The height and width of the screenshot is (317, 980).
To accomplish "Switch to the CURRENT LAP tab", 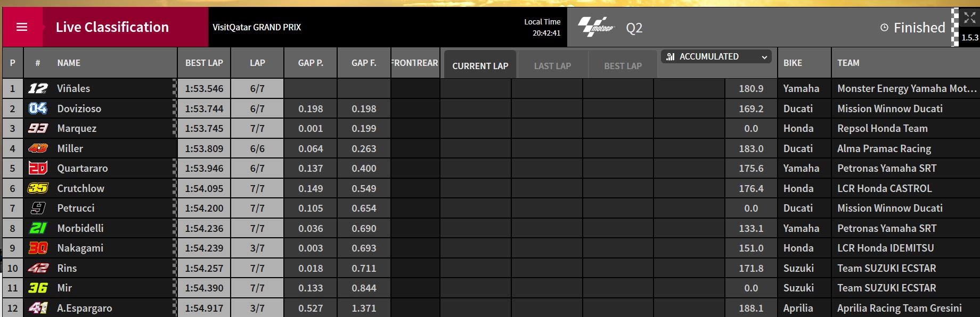I will [x=480, y=66].
